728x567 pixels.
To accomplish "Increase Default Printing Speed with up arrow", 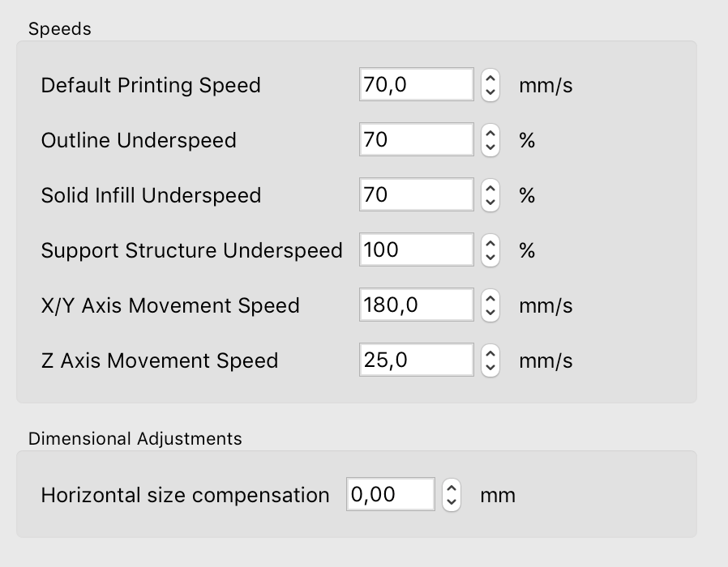I will tap(490, 79).
